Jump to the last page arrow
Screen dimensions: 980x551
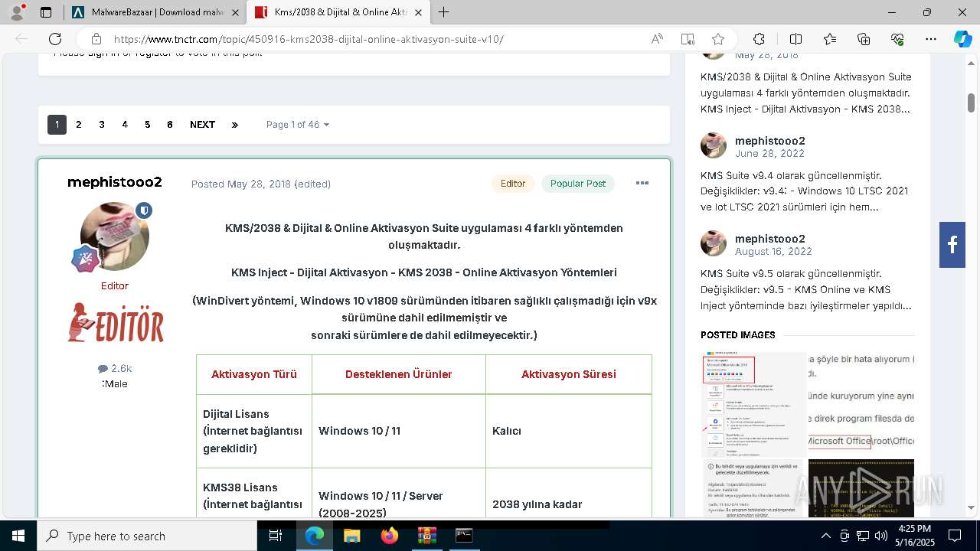pyautogui.click(x=234, y=125)
